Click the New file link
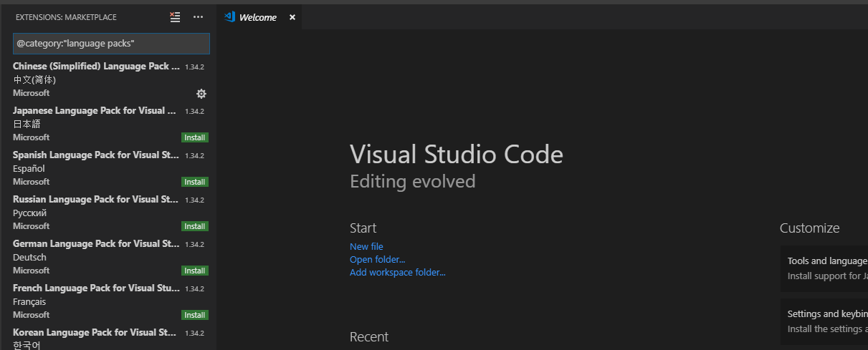This screenshot has width=868, height=350. click(x=366, y=247)
